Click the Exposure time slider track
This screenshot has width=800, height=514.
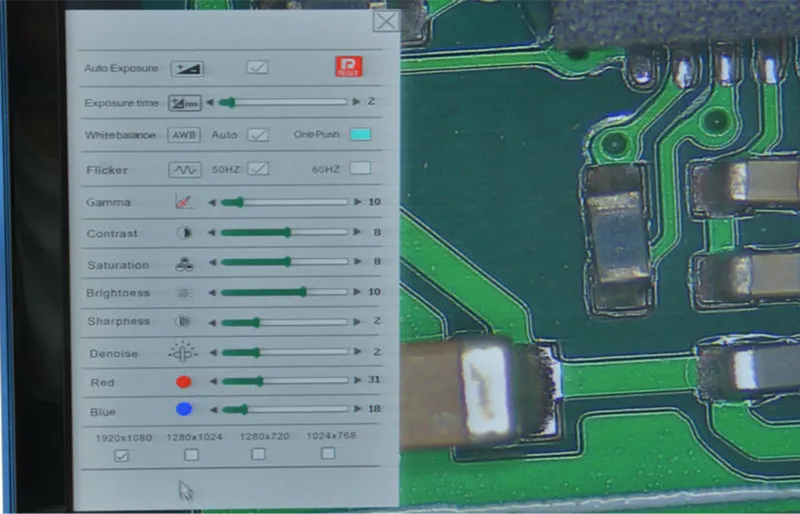283,102
